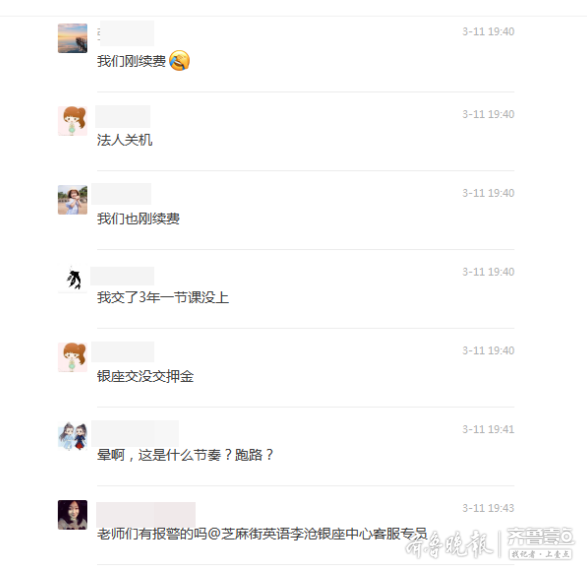587x571 pixels.
Task: Select the message 法人关机
Action: [x=125, y=140]
